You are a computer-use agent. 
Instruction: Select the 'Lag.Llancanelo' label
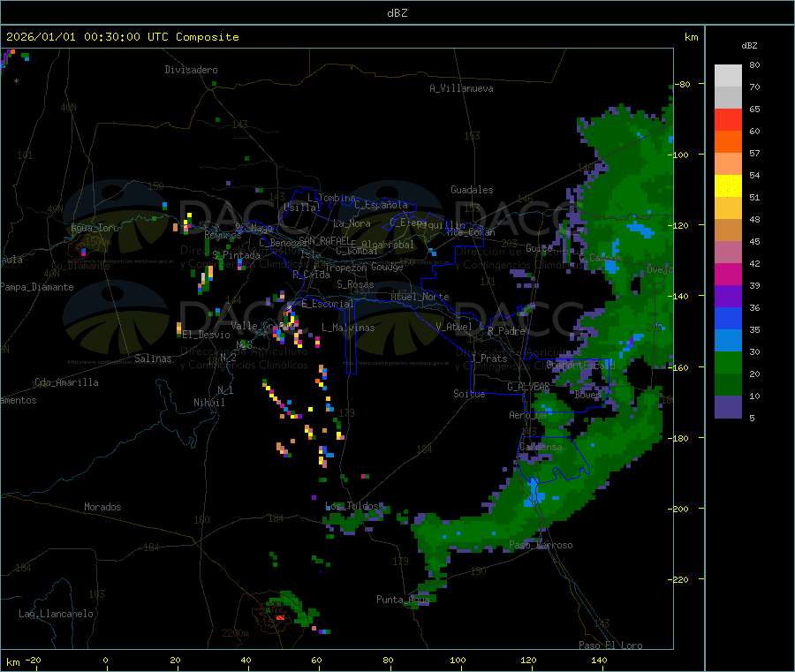click(x=56, y=614)
